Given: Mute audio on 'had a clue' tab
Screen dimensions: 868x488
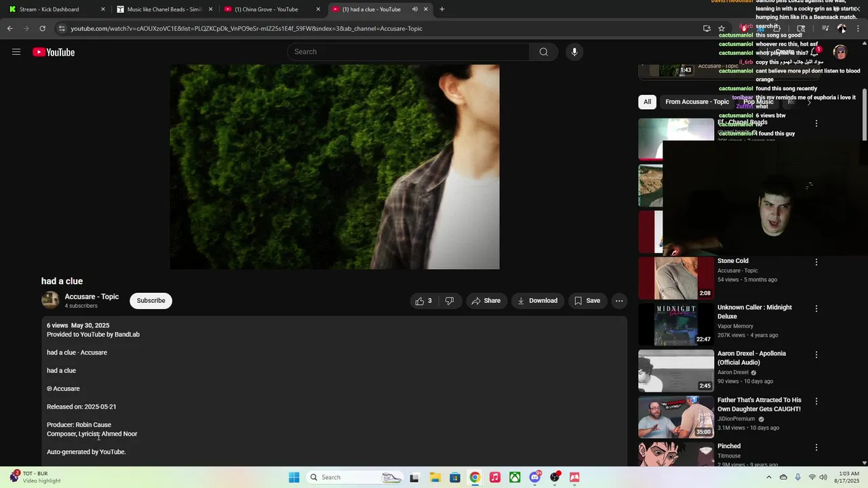Looking at the screenshot, I should (414, 9).
